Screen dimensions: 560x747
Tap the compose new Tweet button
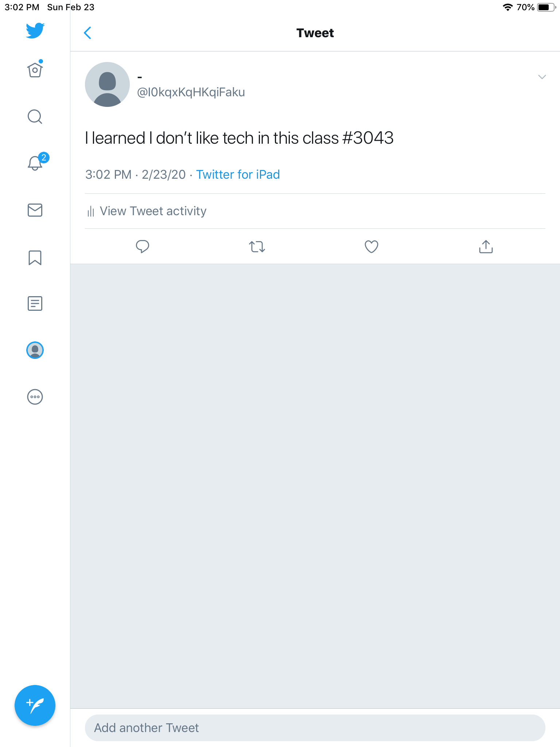tap(35, 705)
